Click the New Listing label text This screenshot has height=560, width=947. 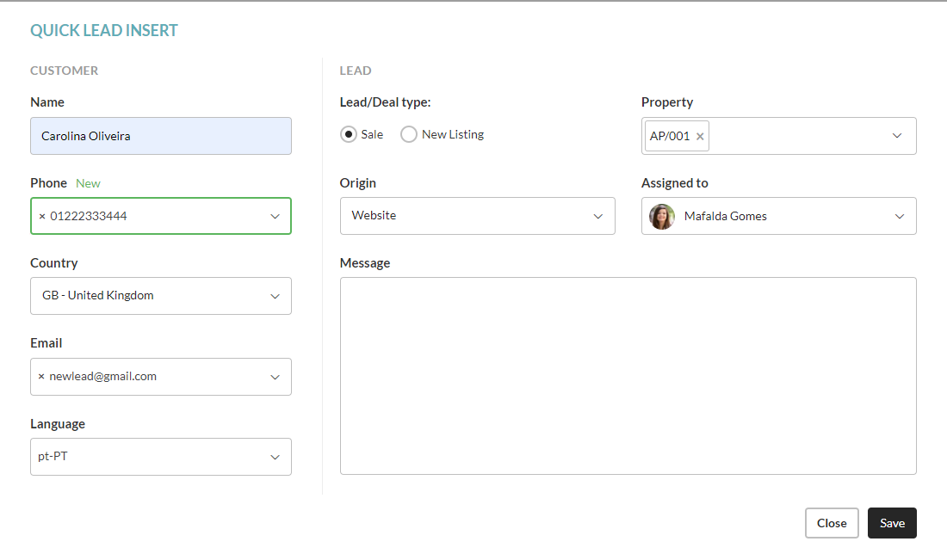click(x=453, y=134)
